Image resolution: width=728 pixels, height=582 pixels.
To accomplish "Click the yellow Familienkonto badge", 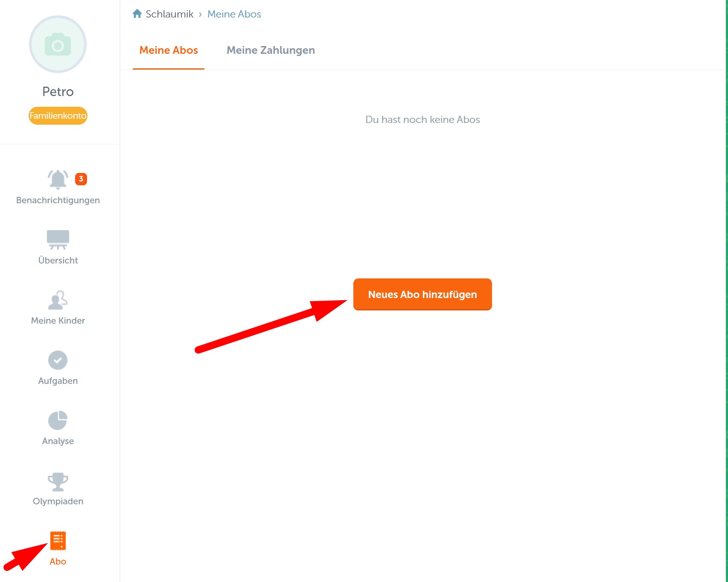I will click(58, 116).
